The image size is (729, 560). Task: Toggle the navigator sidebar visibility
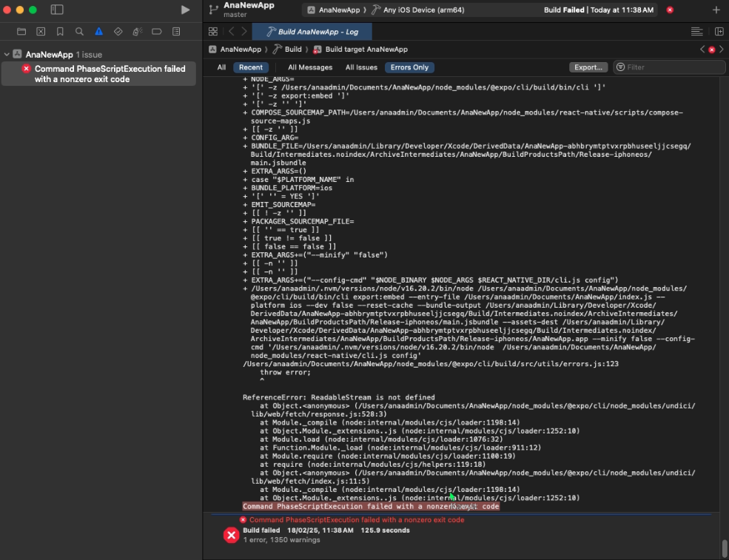pyautogui.click(x=57, y=10)
